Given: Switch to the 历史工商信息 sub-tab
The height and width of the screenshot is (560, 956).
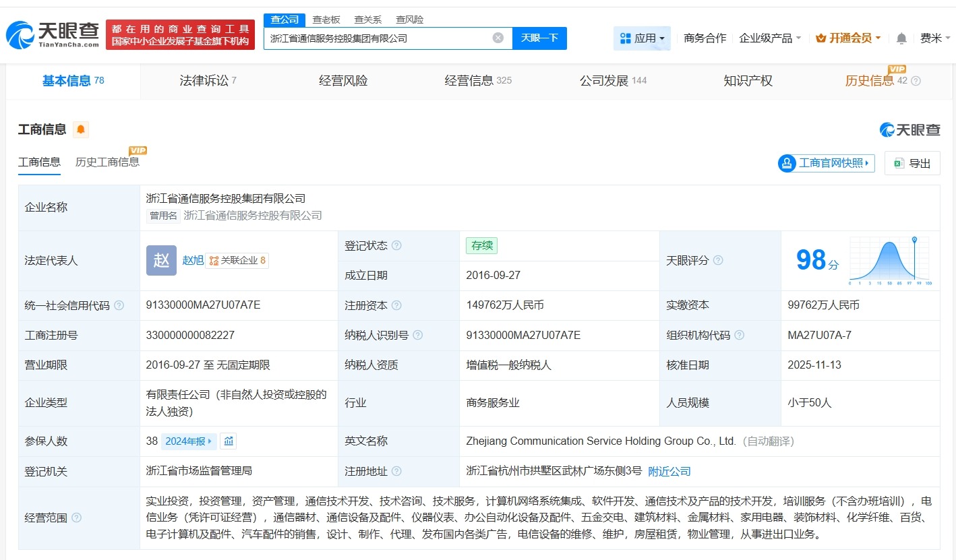Looking at the screenshot, I should tap(108, 162).
